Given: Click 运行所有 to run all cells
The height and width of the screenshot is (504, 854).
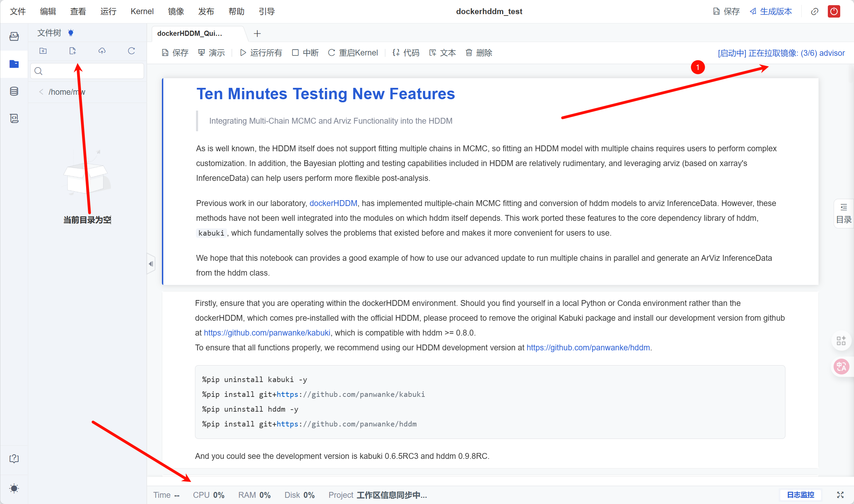Looking at the screenshot, I should 261,53.
